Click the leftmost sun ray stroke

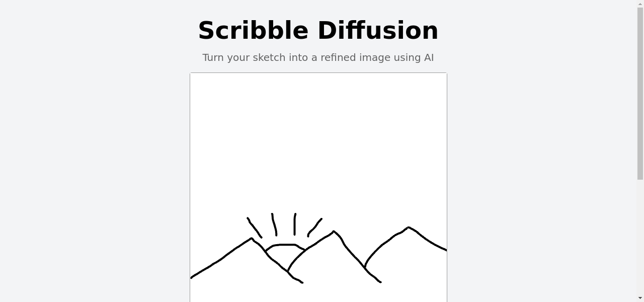tap(254, 228)
